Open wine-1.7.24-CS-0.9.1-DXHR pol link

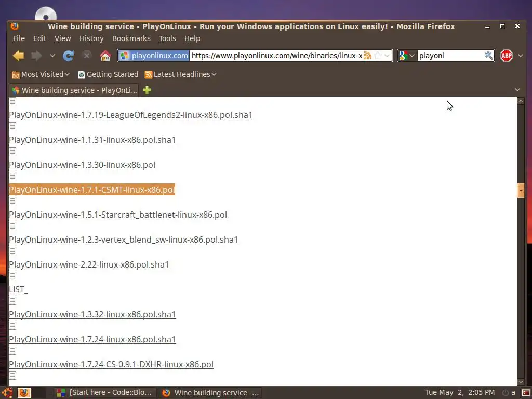pos(111,364)
